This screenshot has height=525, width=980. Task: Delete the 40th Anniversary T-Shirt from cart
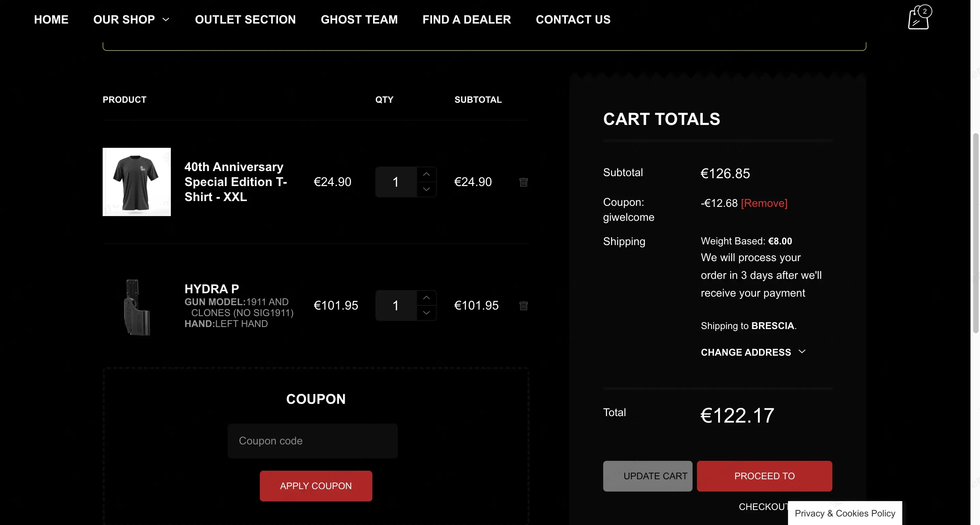tap(523, 182)
